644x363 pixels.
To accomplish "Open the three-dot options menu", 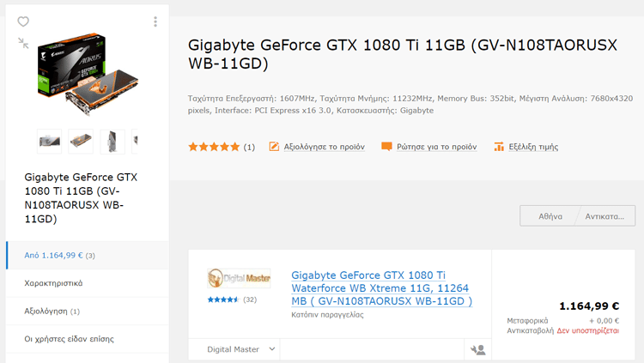I will (155, 21).
